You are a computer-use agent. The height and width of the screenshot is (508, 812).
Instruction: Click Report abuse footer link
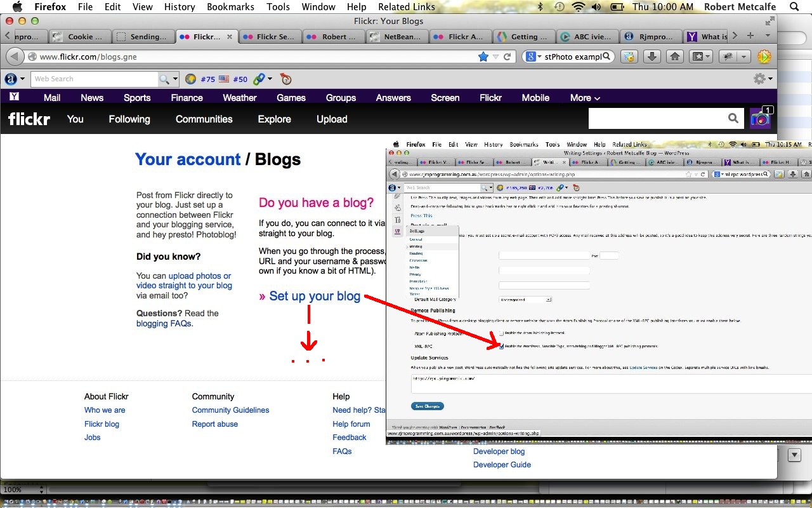215,424
